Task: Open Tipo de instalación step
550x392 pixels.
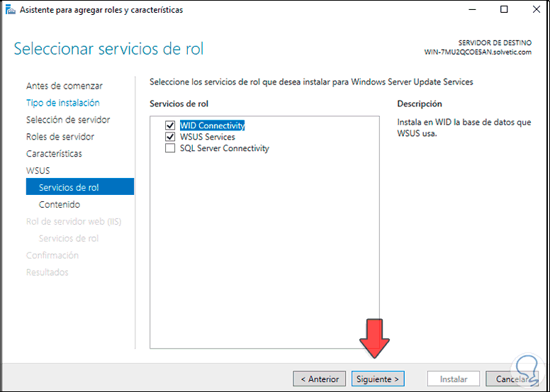Action: coord(62,103)
